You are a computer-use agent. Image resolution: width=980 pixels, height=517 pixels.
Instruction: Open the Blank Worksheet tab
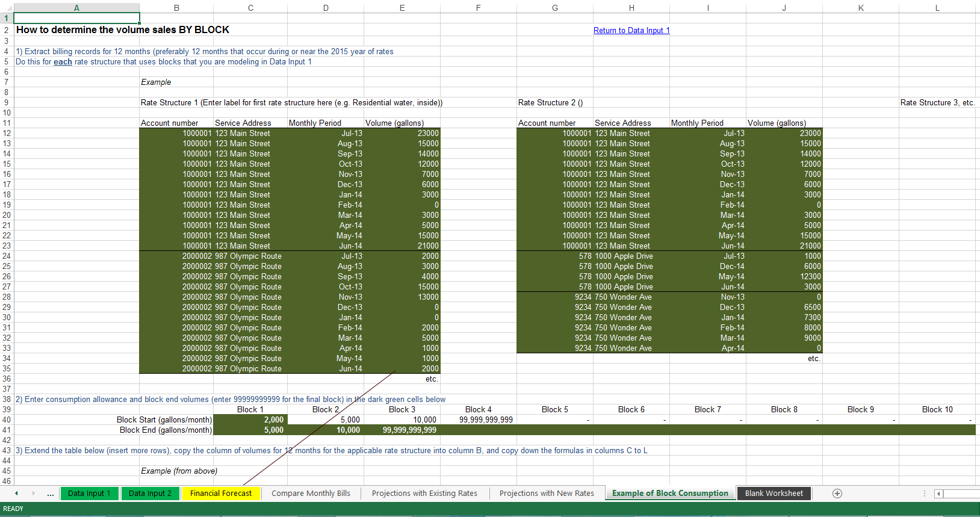[x=774, y=494]
